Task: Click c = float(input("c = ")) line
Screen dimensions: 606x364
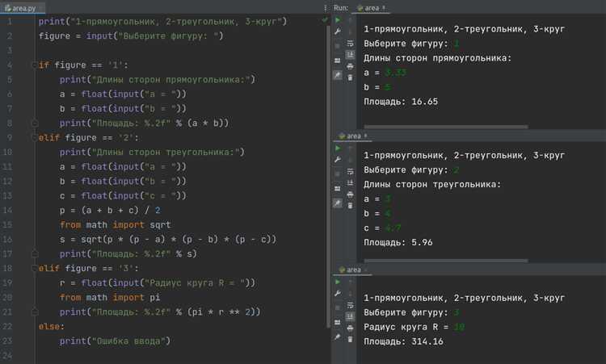Action: click(123, 195)
